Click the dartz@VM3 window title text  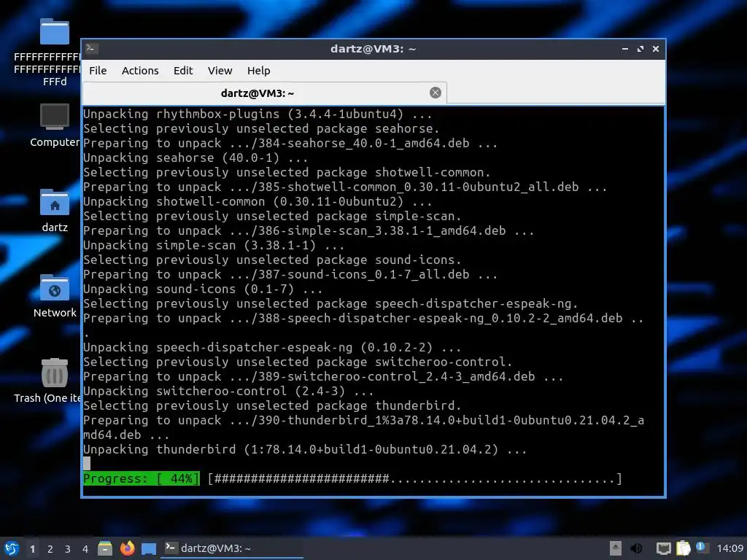tap(373, 49)
